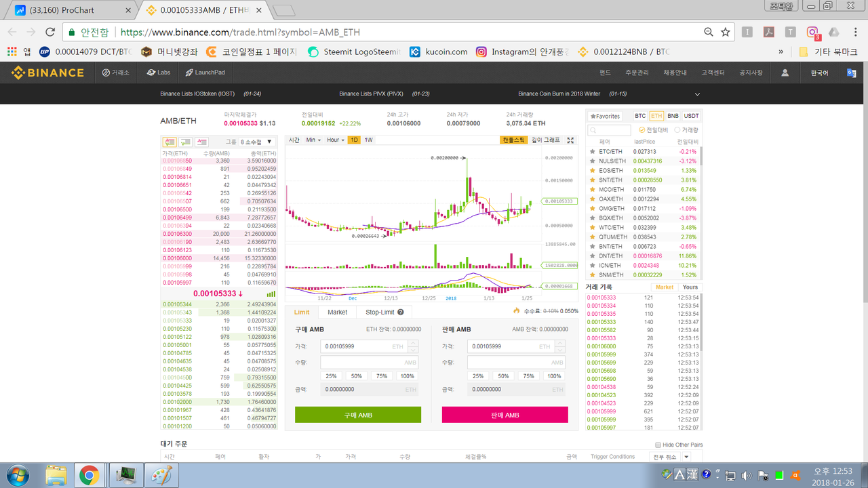The image size is (868, 488).
Task: Click the zoom magnifier in address bar
Action: [x=709, y=32]
